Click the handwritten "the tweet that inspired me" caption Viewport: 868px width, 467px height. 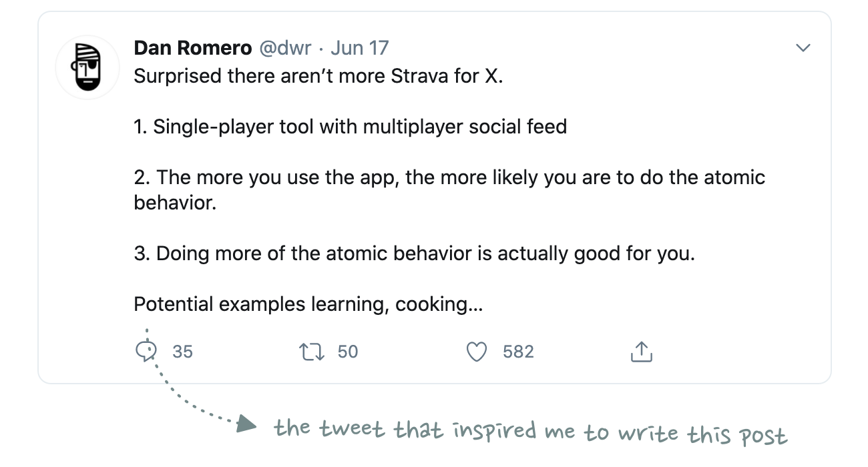pyautogui.click(x=531, y=432)
